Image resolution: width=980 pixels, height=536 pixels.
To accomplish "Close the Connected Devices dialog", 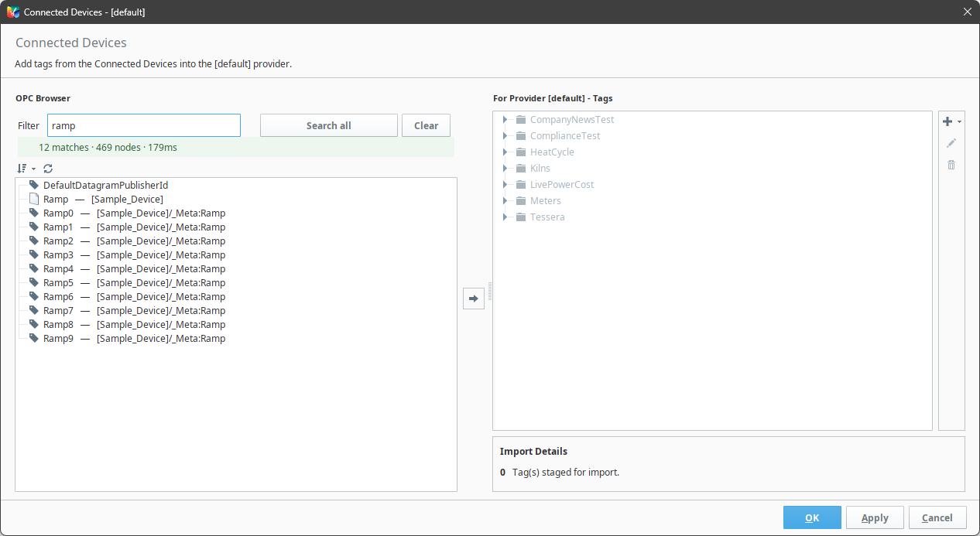I will [967, 12].
